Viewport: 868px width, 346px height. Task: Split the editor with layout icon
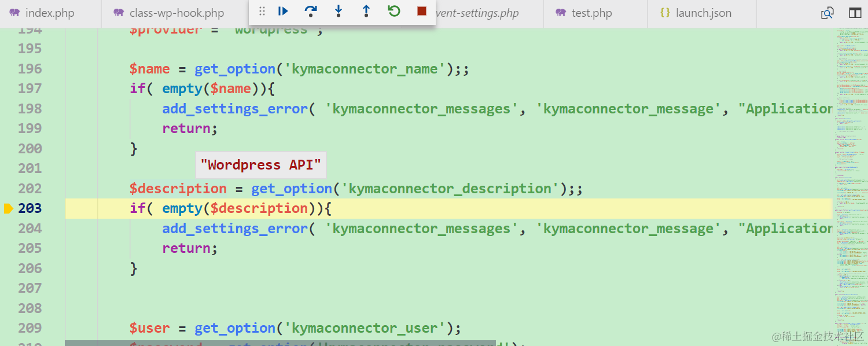(855, 13)
